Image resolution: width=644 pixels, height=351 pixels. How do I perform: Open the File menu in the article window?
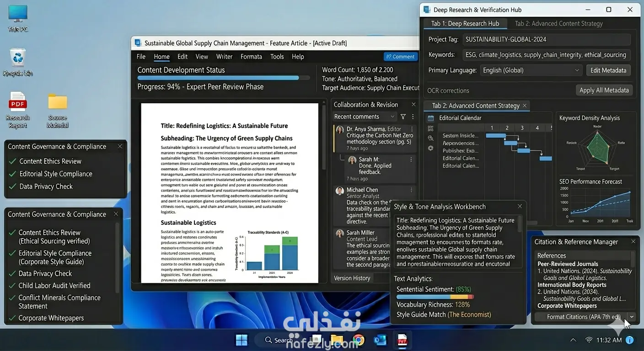click(141, 57)
